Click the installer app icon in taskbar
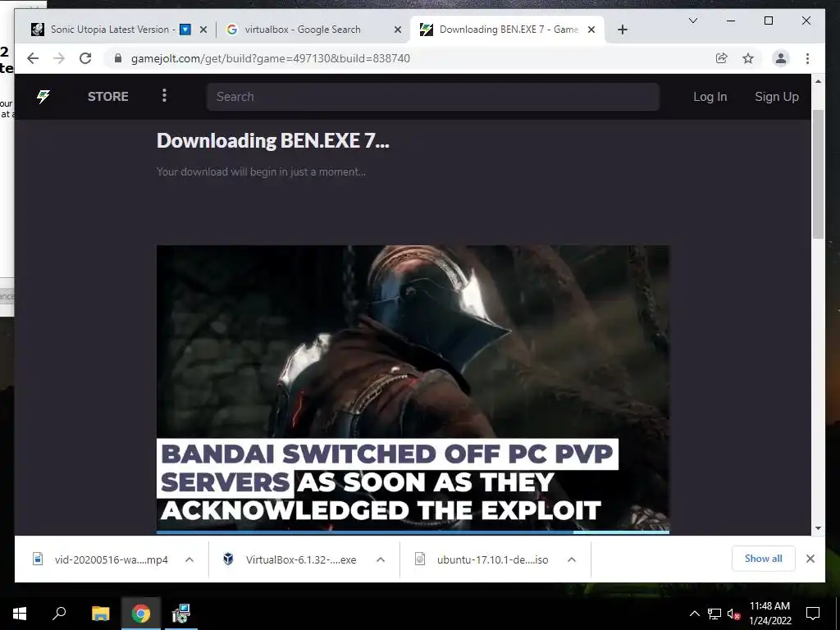This screenshot has width=840, height=630. (x=181, y=614)
